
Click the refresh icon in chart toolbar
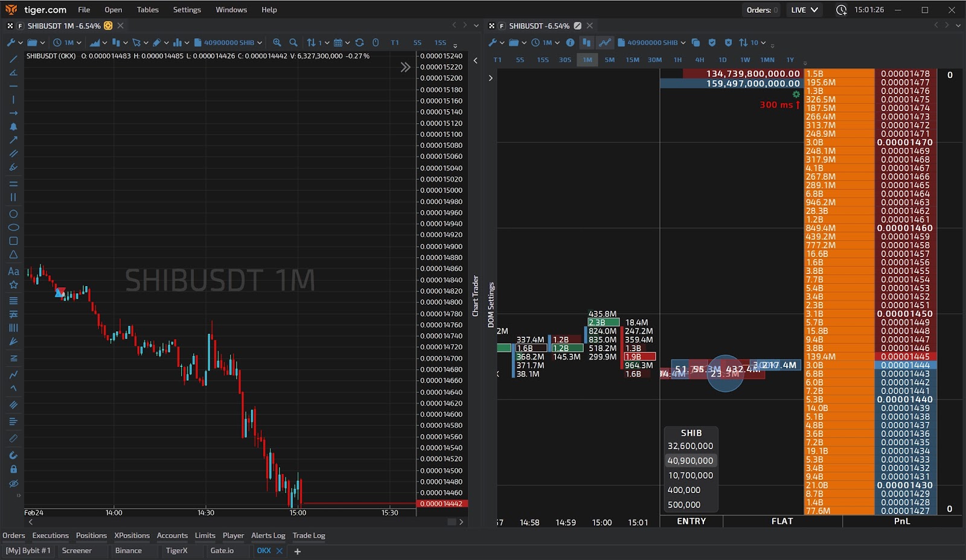point(360,42)
